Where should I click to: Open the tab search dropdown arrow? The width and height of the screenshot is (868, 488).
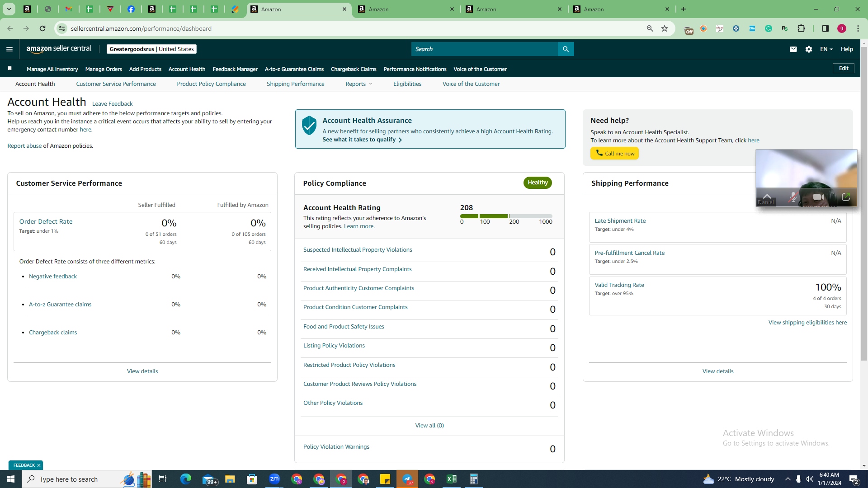tap(9, 9)
